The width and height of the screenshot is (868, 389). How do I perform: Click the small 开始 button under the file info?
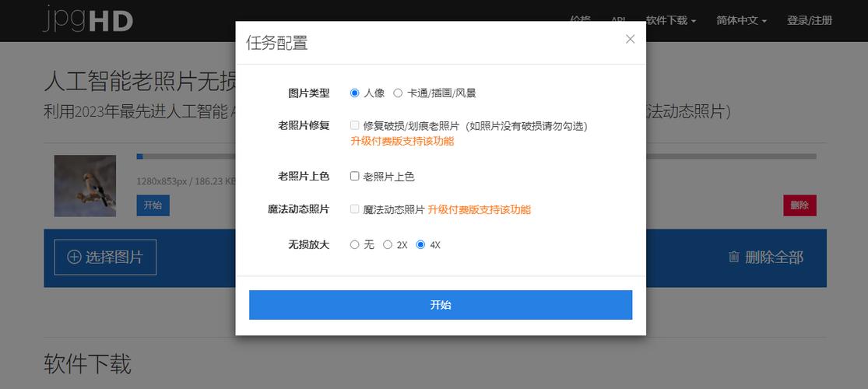click(153, 205)
